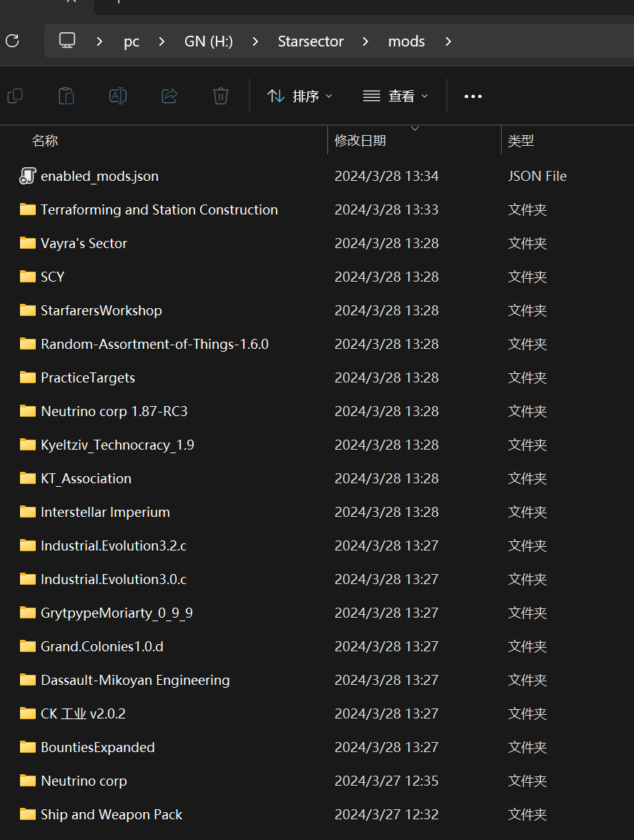Open the 排序 sort dropdown
The image size is (634, 840).
coord(299,96)
